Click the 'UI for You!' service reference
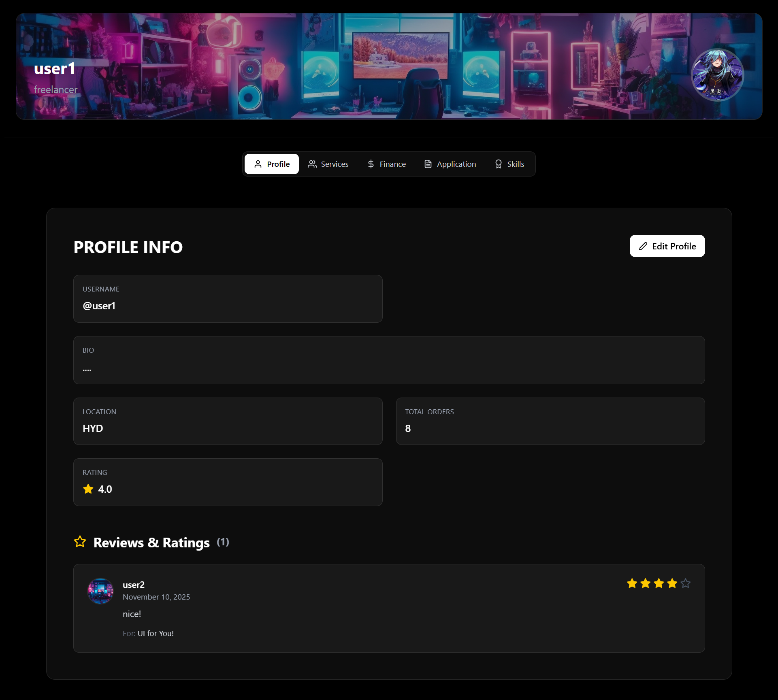 [156, 633]
